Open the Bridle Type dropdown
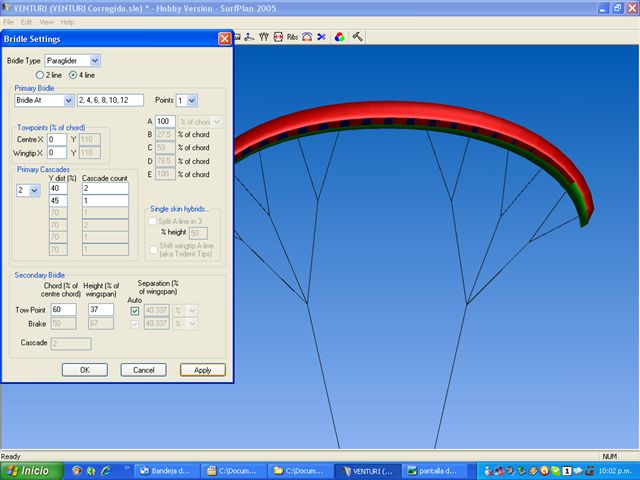 pos(95,60)
